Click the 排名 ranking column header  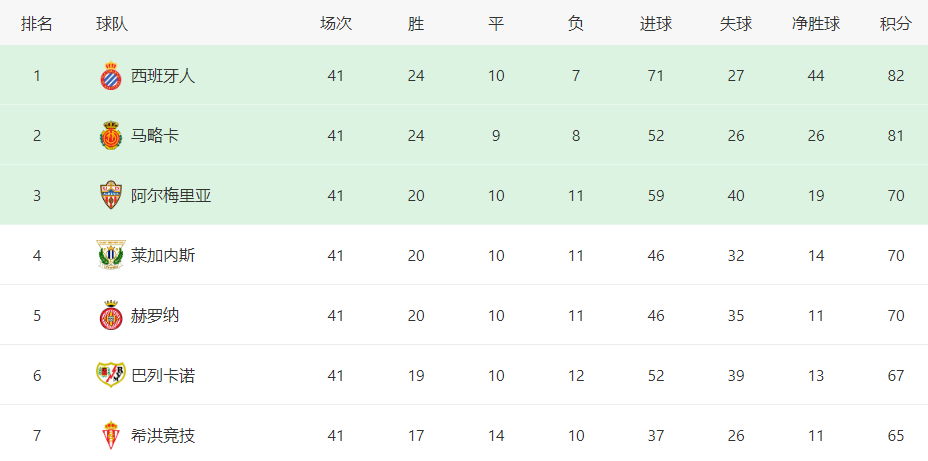[37, 24]
